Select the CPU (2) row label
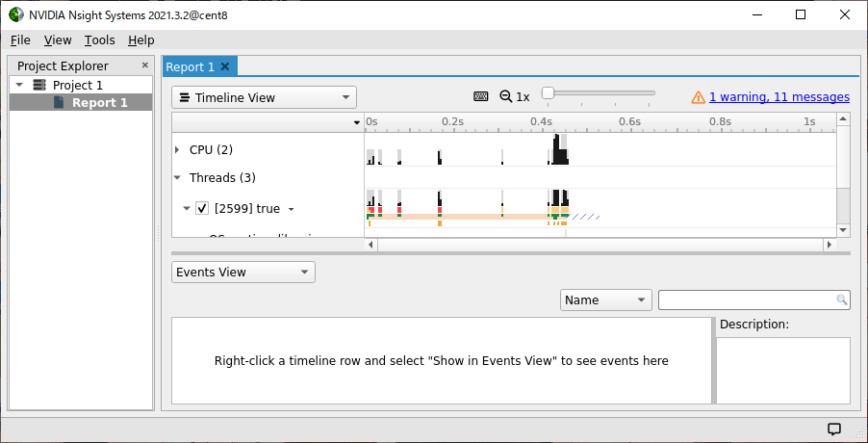This screenshot has width=868, height=443. coord(212,149)
